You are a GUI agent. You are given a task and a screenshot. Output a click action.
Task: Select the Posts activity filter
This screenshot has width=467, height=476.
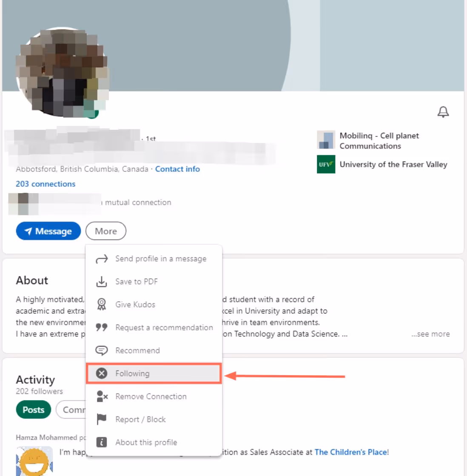coord(33,410)
